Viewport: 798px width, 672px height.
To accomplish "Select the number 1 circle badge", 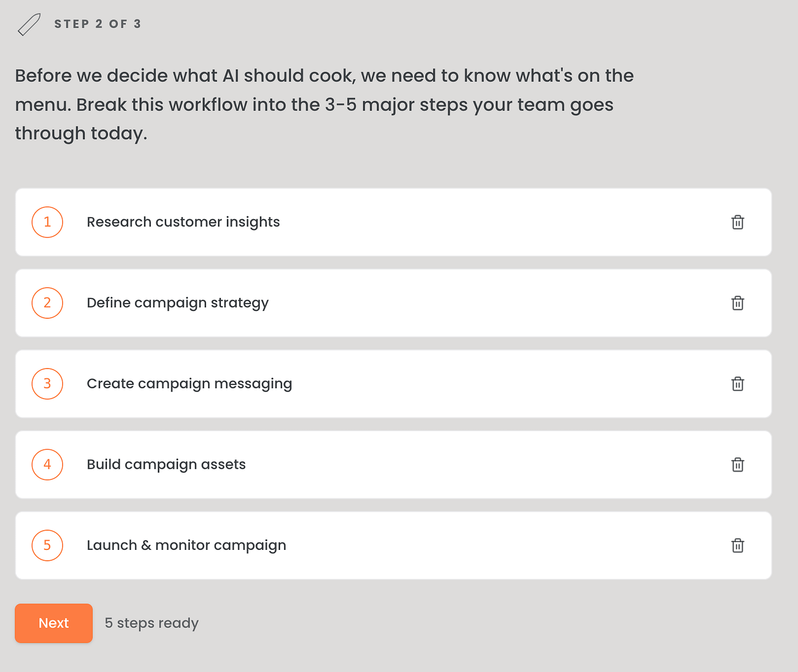I will (47, 222).
